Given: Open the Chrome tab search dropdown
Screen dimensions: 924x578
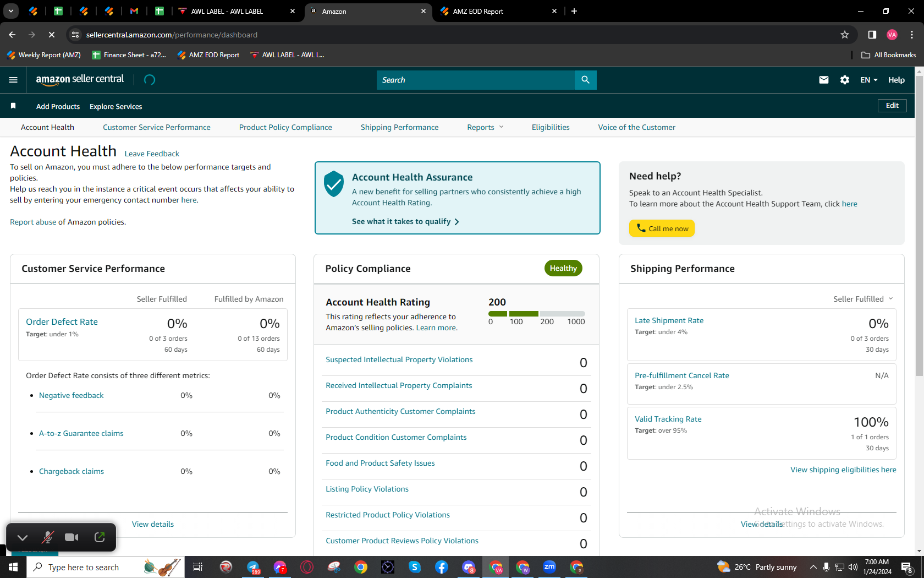Looking at the screenshot, I should pyautogui.click(x=10, y=11).
